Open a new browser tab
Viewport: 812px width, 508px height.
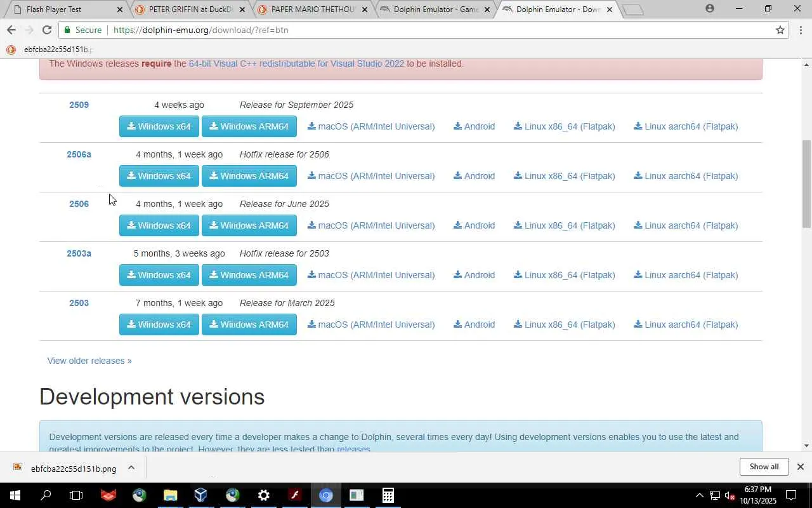(x=633, y=10)
